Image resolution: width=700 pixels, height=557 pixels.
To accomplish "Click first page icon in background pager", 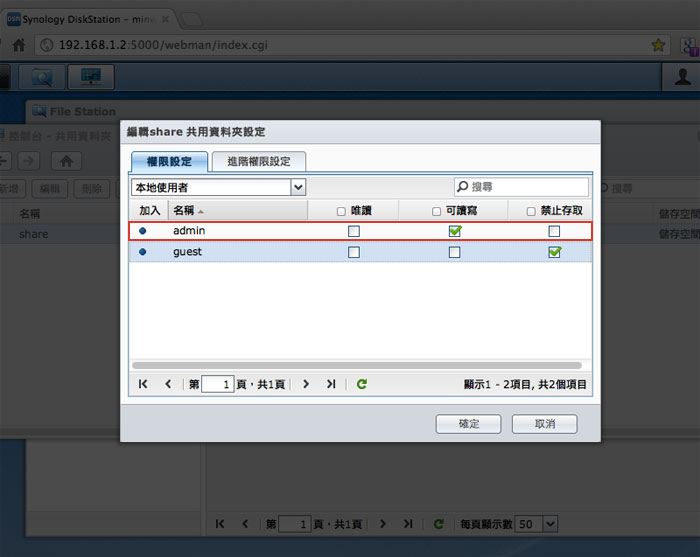I will tap(220, 524).
